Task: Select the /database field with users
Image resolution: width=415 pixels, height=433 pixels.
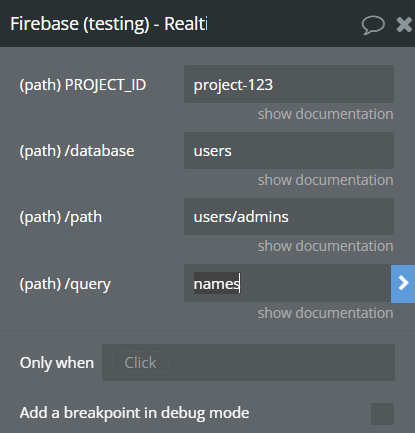Action: [289, 150]
